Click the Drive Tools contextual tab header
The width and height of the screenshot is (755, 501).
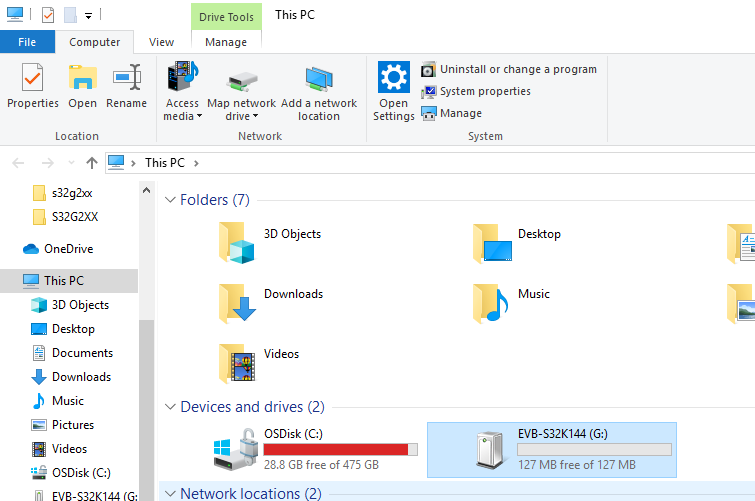[226, 17]
